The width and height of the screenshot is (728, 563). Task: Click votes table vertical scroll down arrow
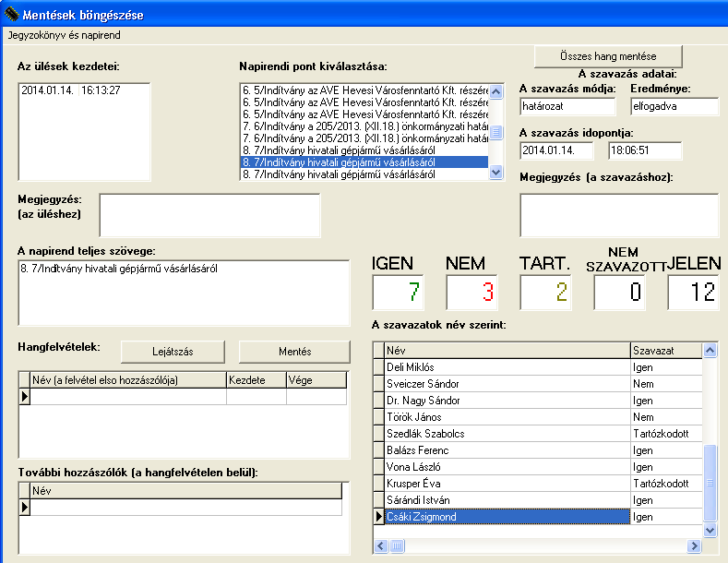[x=710, y=530]
